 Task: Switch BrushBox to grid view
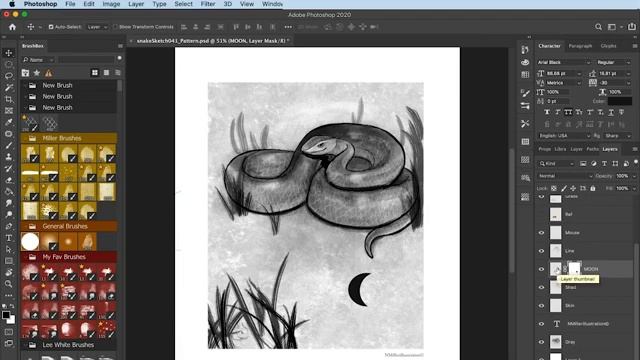click(x=95, y=73)
